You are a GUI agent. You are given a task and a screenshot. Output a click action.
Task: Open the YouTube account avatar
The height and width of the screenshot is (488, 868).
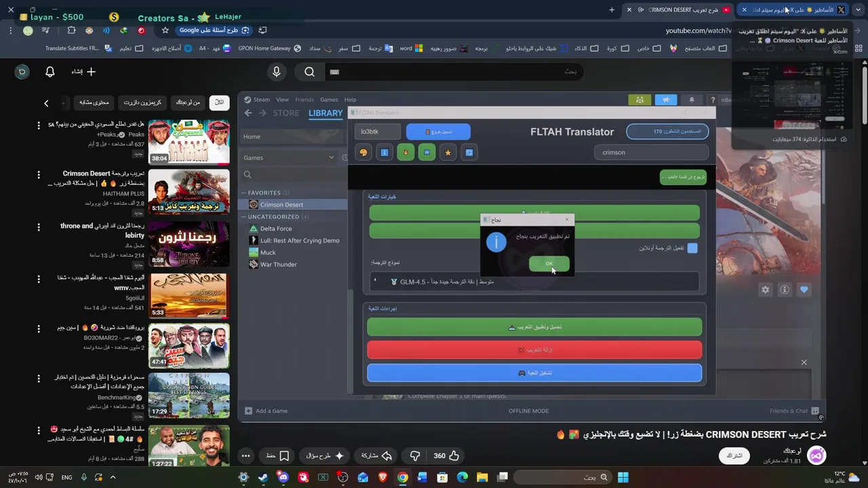[x=22, y=71]
